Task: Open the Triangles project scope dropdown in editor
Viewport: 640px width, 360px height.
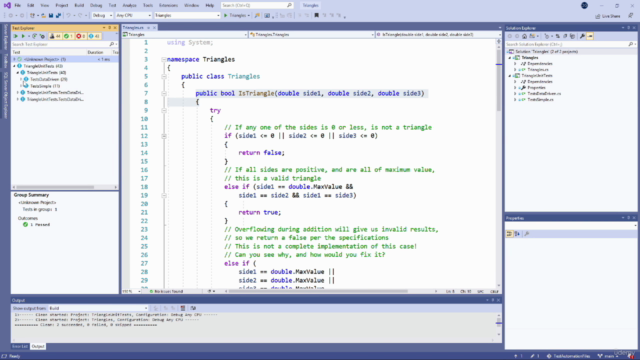Action: (x=185, y=35)
